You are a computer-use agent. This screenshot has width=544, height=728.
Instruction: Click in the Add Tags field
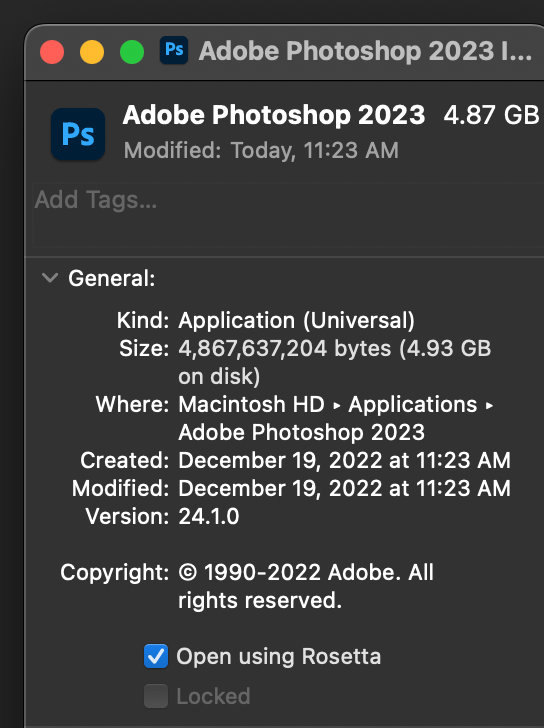[288, 215]
